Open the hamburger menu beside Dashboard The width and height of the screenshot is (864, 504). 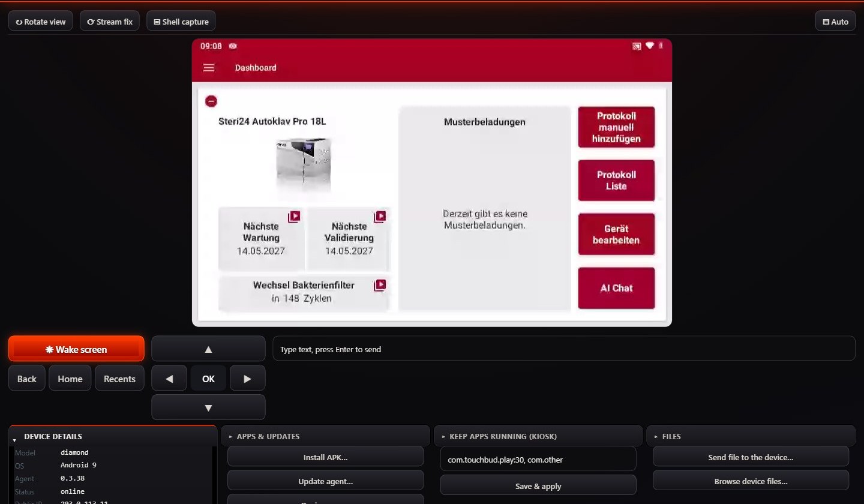tap(209, 68)
